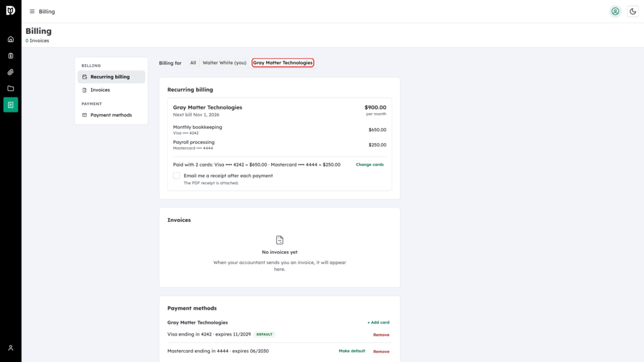The height and width of the screenshot is (362, 644).
Task: Make the Mastercard 4444 default
Action: (352, 351)
